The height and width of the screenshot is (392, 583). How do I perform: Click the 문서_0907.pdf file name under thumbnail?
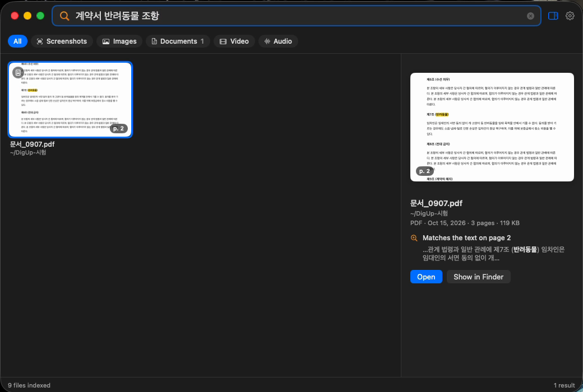33,144
